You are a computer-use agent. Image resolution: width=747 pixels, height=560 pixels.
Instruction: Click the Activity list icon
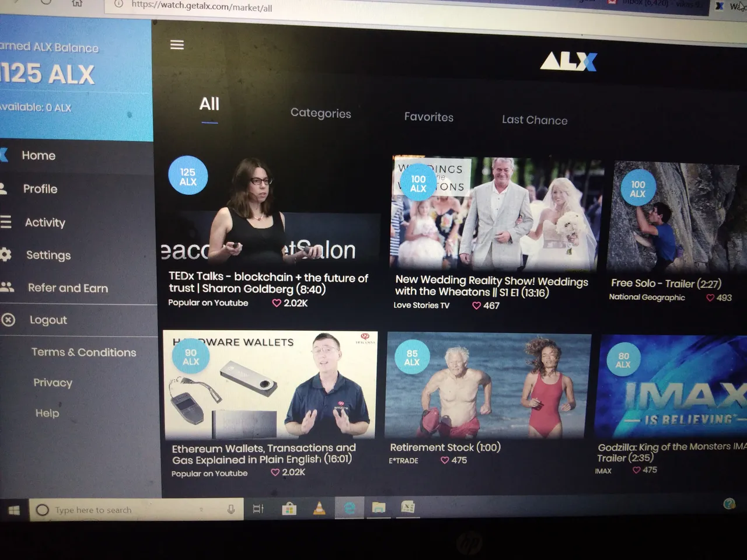[5, 222]
